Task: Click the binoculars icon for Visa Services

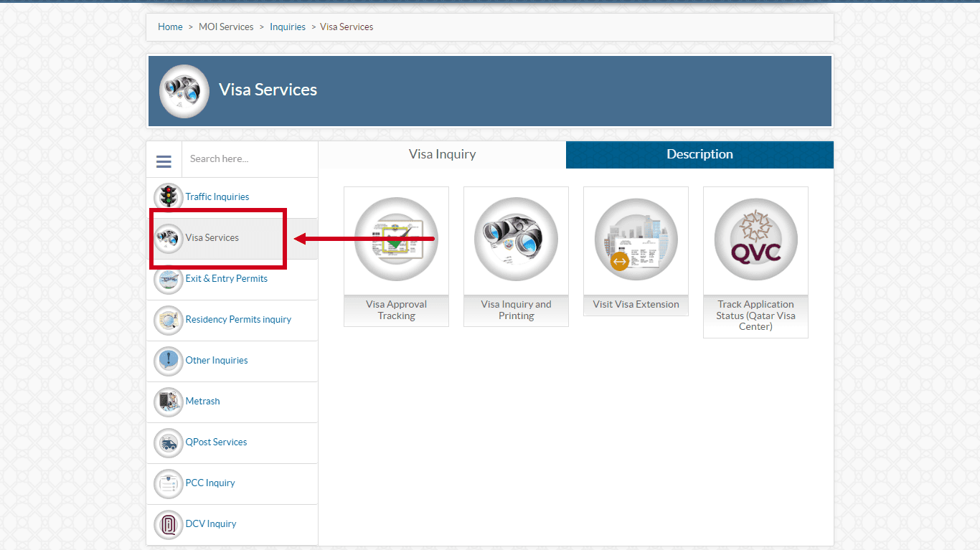Action: point(168,237)
